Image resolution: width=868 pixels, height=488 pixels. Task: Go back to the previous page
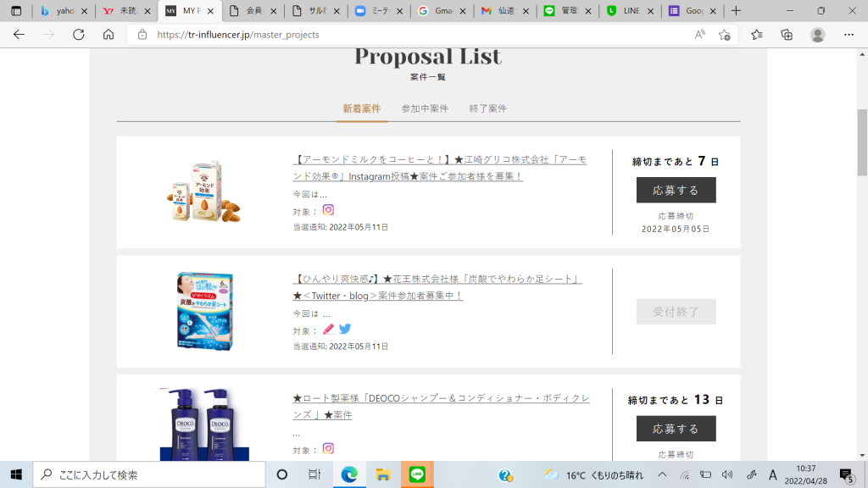19,34
